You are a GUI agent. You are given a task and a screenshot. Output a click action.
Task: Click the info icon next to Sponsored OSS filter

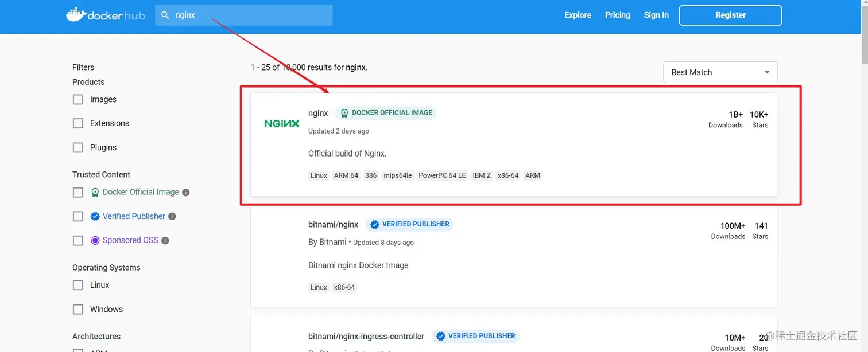[x=165, y=241]
